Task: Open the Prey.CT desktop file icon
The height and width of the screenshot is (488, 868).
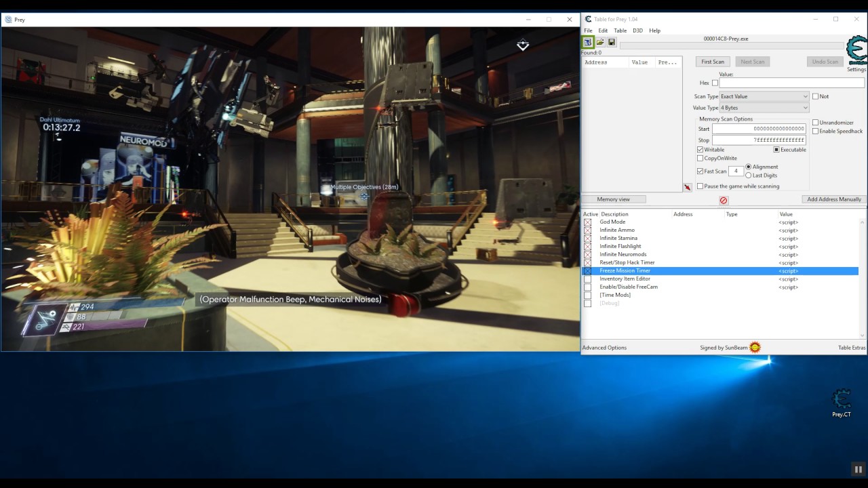Action: (x=842, y=403)
